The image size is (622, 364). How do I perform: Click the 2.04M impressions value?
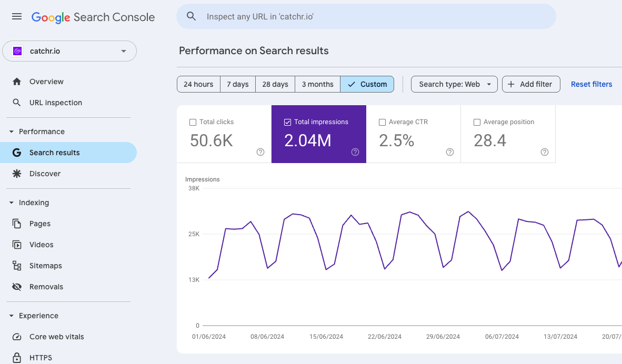307,140
